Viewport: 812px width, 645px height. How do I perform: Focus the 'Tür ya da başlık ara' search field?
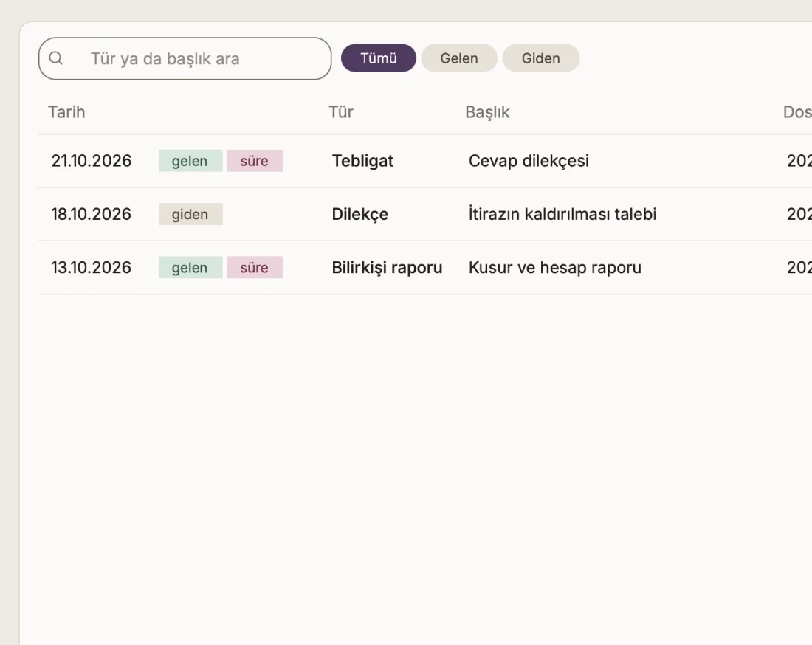click(185, 58)
